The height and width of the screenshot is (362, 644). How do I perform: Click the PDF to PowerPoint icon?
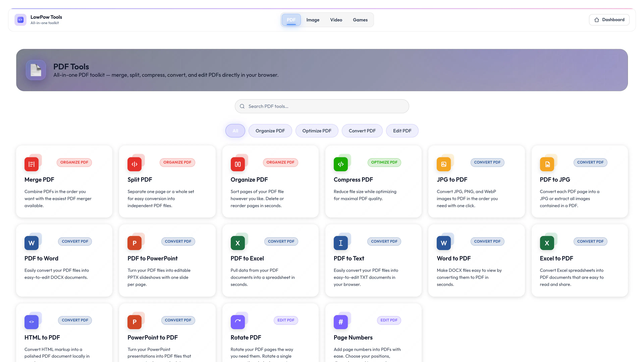135,243
